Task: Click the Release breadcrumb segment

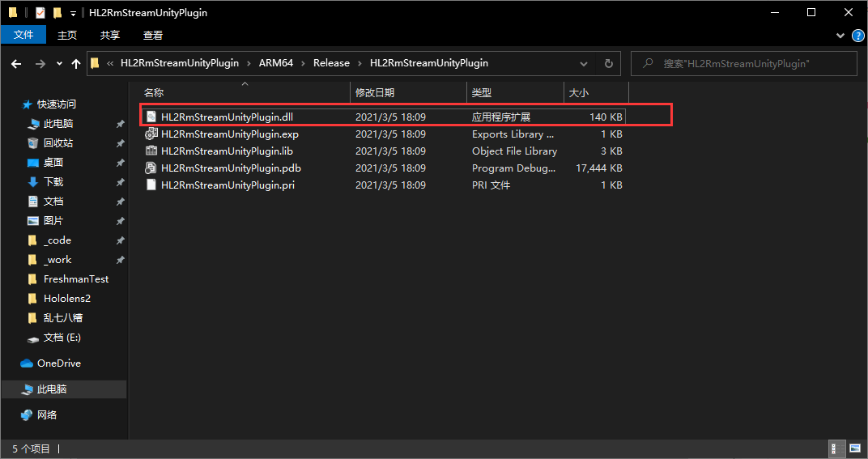Action: pos(331,63)
